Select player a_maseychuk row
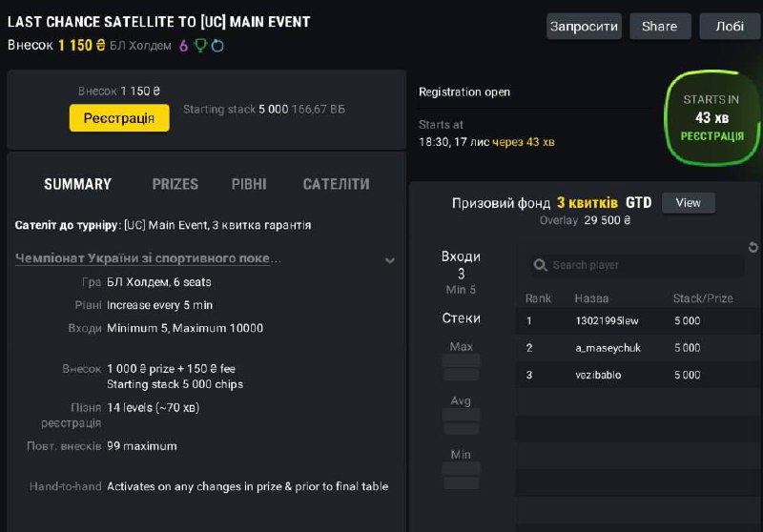763x532 pixels. (608, 348)
